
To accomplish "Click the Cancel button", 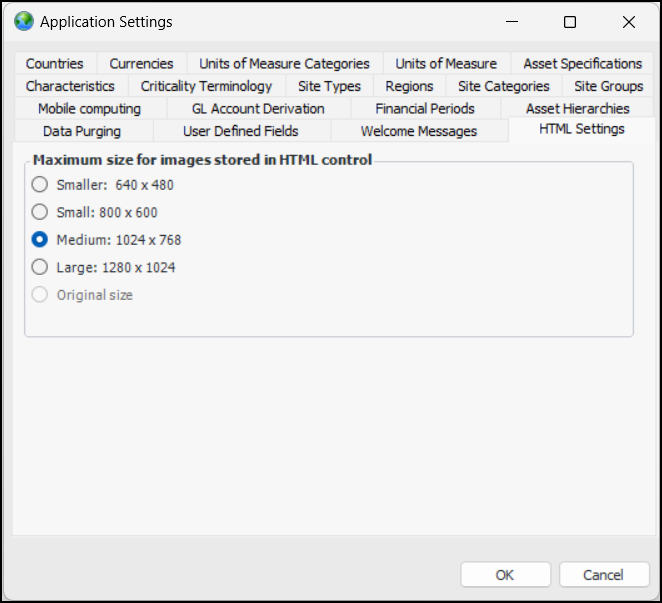I will coord(603,575).
